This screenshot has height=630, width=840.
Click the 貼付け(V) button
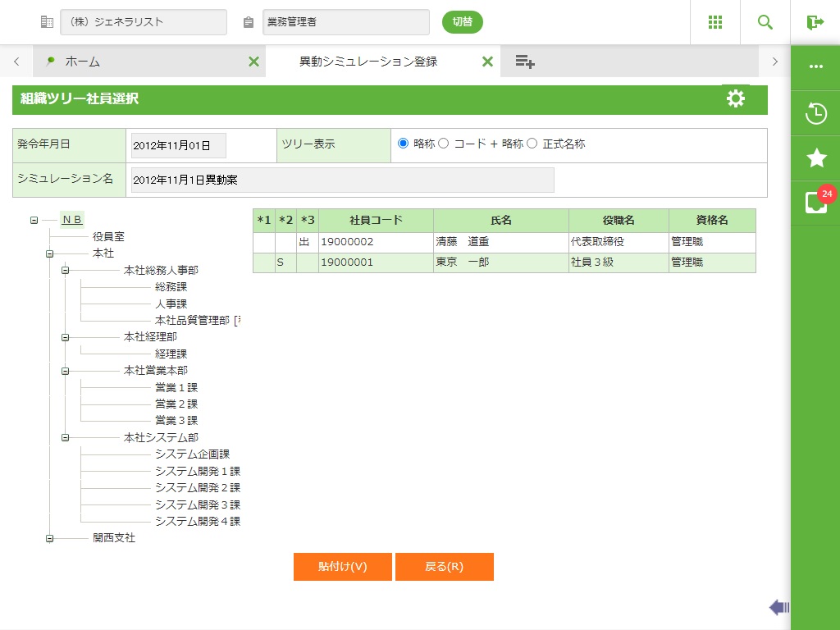click(x=343, y=567)
